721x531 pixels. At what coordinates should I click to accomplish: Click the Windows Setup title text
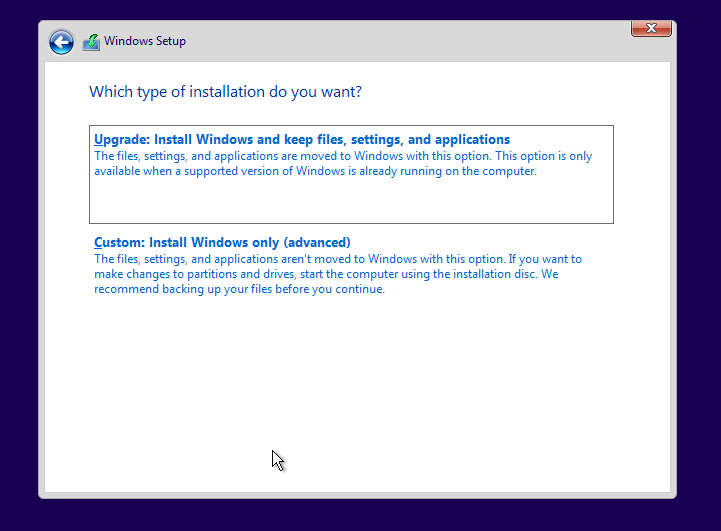click(x=145, y=41)
